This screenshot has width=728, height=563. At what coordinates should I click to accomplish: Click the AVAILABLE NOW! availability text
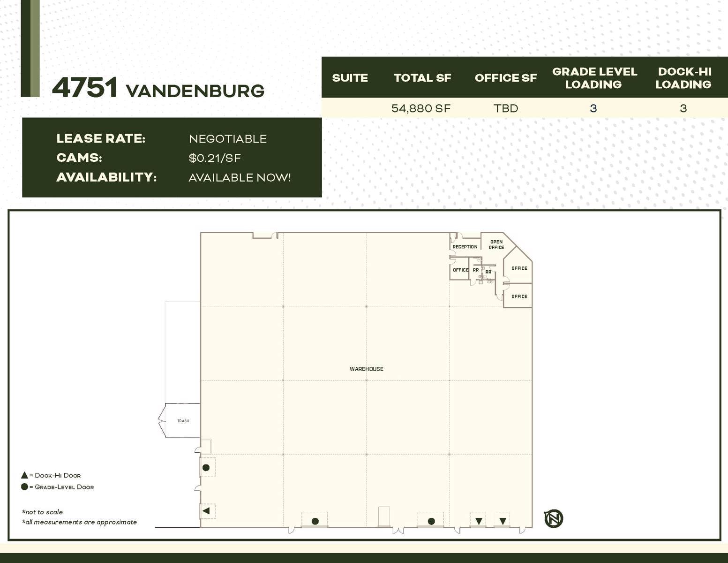pyautogui.click(x=240, y=178)
